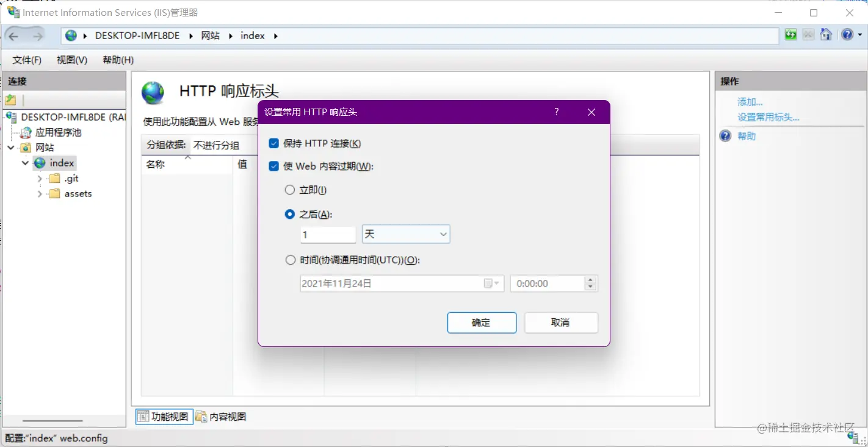Image resolution: width=868 pixels, height=447 pixels.
Task: Open the calendar picker on the 2021年11月24日 date field
Action: tap(492, 284)
